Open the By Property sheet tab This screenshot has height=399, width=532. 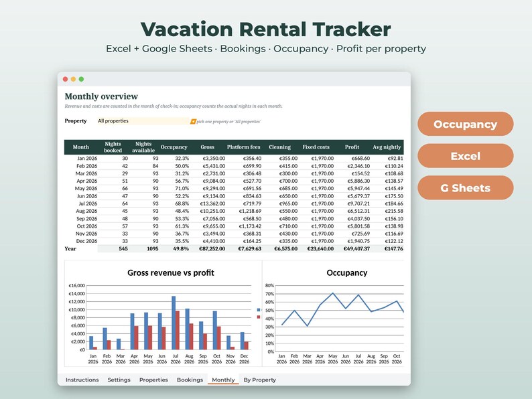[x=259, y=380]
